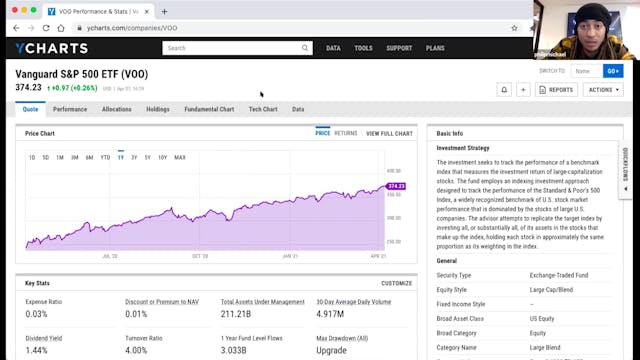Select the 6M chart range
Viewport: 640px width, 360px height.
point(89,158)
